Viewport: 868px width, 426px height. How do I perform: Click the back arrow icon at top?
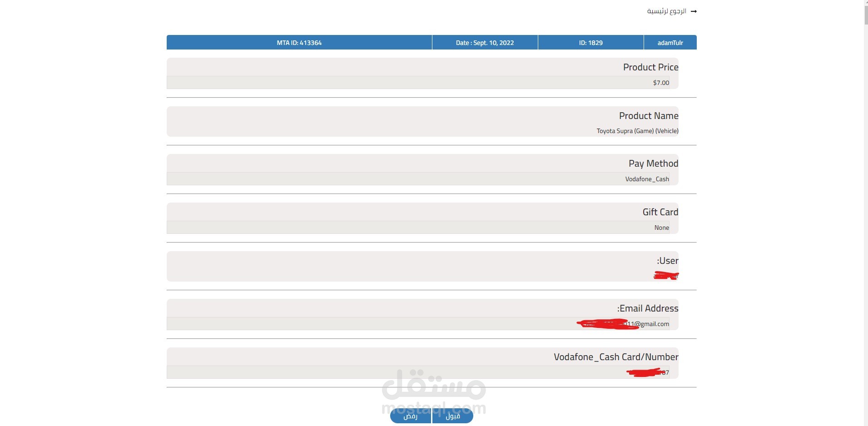694,11
